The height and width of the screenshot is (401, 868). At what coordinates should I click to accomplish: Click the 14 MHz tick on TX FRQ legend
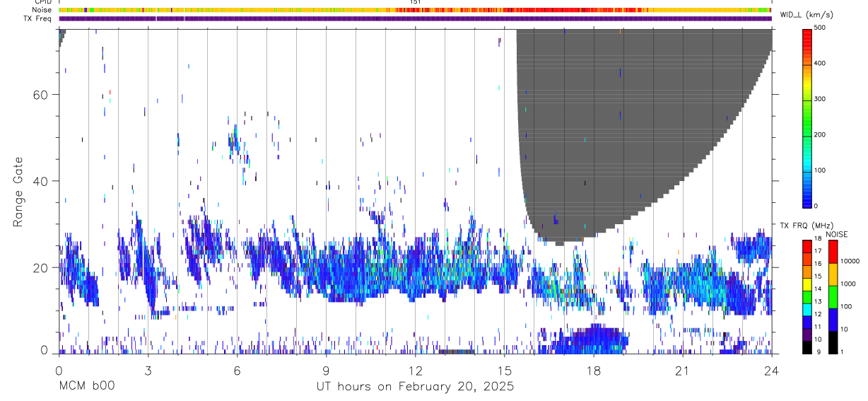pos(818,289)
